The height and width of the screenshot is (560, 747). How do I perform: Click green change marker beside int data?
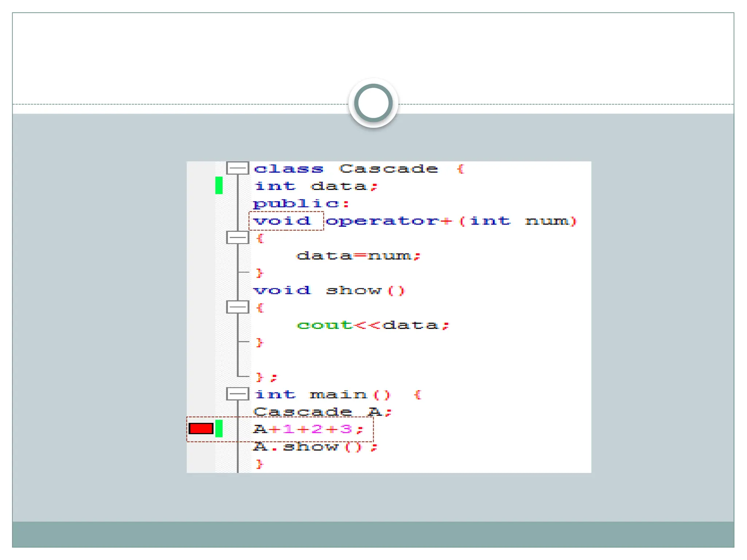(219, 185)
